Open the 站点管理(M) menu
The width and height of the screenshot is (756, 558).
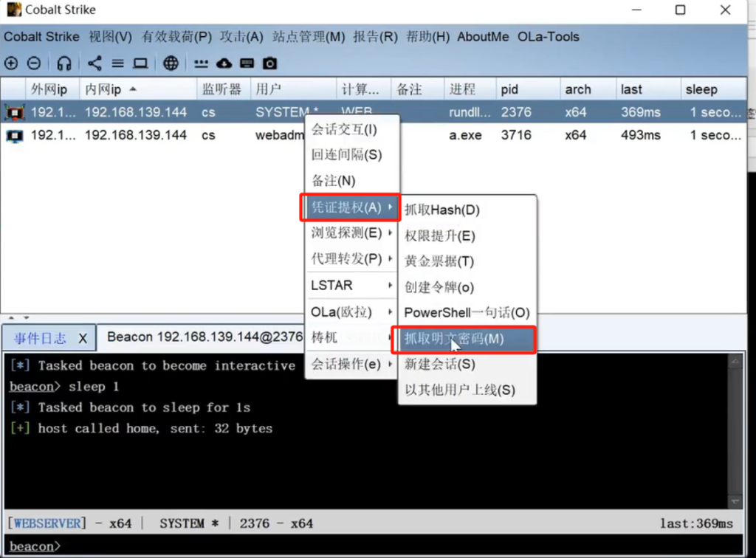point(309,37)
